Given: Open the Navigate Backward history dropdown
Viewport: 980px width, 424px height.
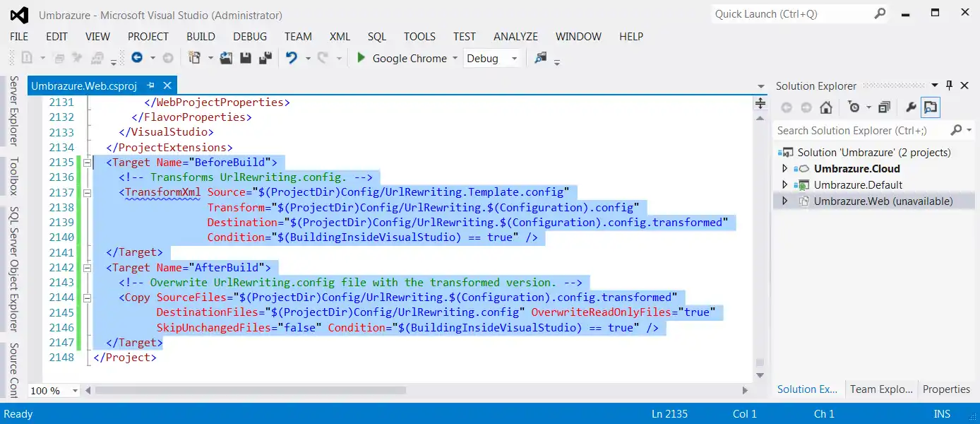Looking at the screenshot, I should [x=153, y=59].
